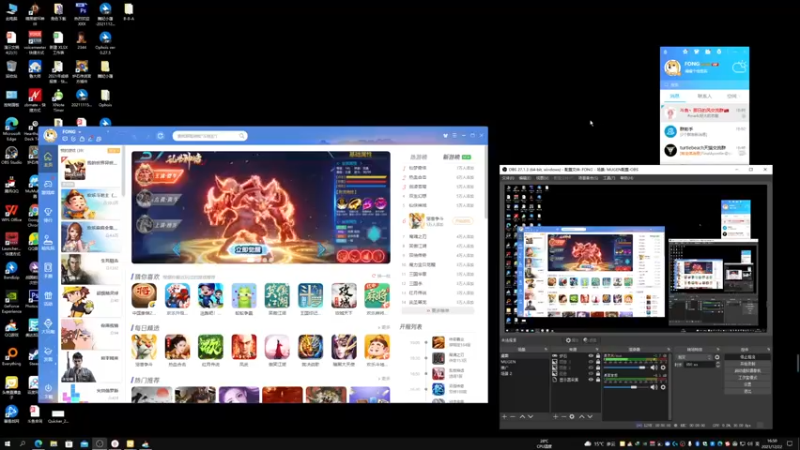Click the 立即觉醒 button on the game banner
Viewport: 800px width, 450px height.
248,249
